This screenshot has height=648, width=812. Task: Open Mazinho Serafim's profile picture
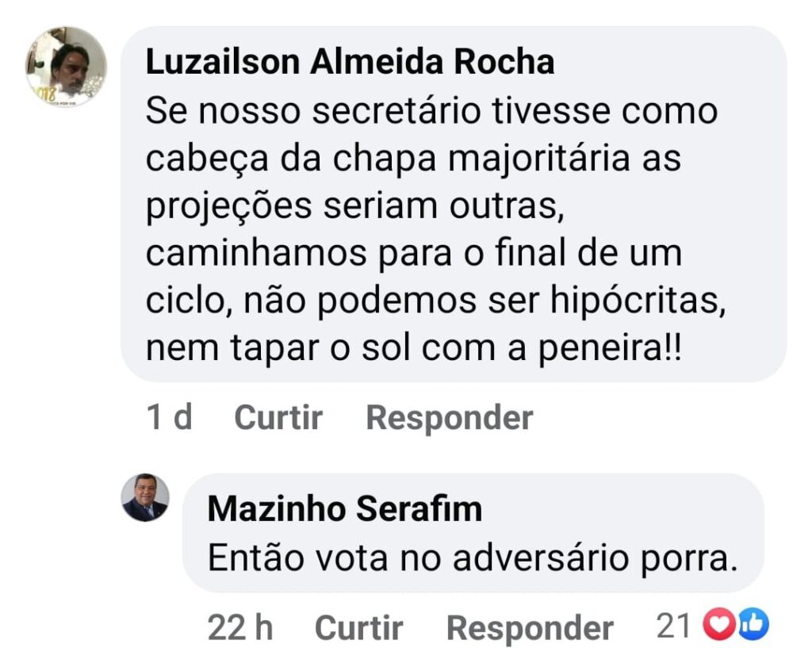coord(145,498)
